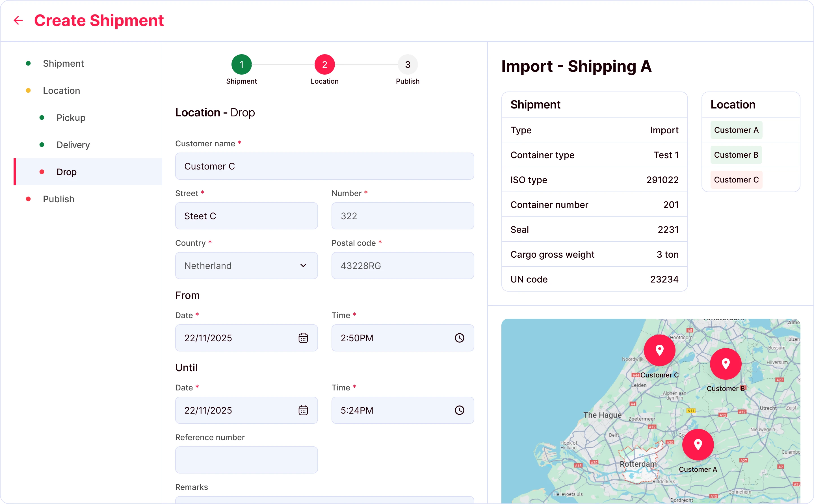The image size is (814, 504).
Task: Open Pickup in the sidebar
Action: coord(71,118)
